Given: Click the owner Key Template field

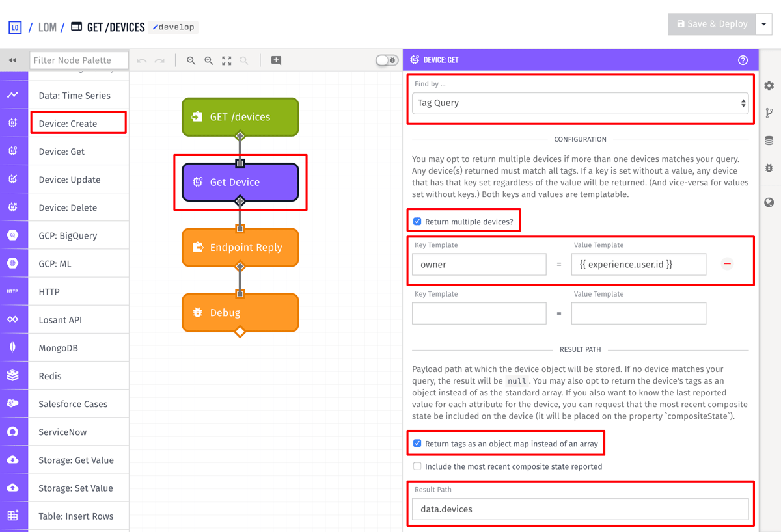Looking at the screenshot, I should click(x=479, y=265).
